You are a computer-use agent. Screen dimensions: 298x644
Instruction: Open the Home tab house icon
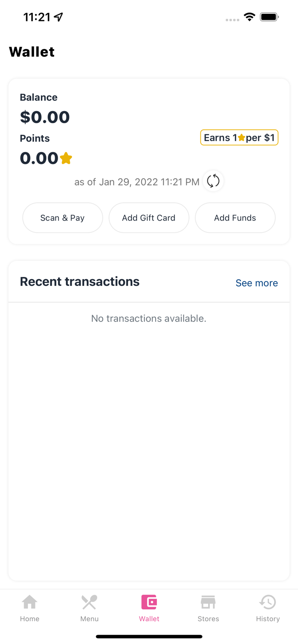coord(30,602)
